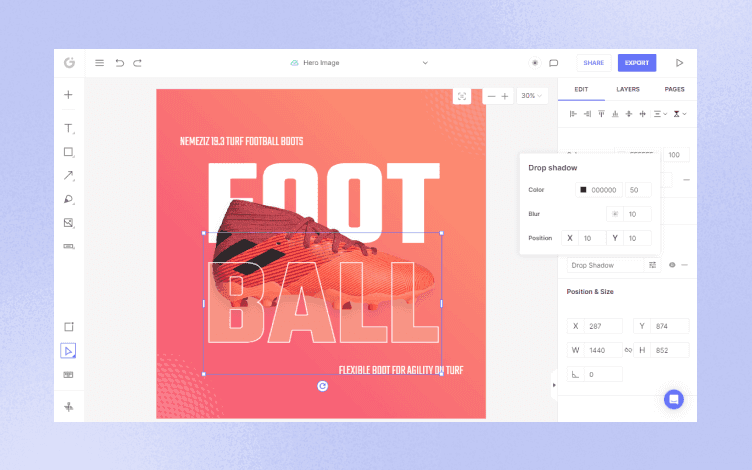
Task: Click the blue chat support bubble
Action: 674,399
